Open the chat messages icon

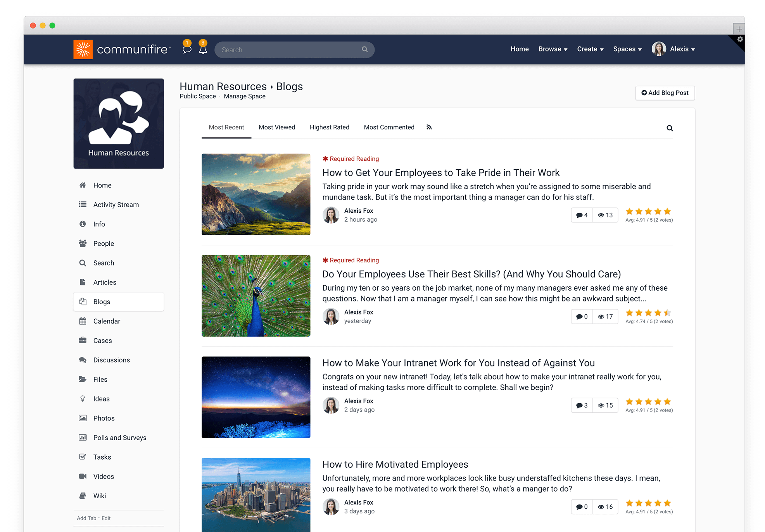click(x=187, y=50)
